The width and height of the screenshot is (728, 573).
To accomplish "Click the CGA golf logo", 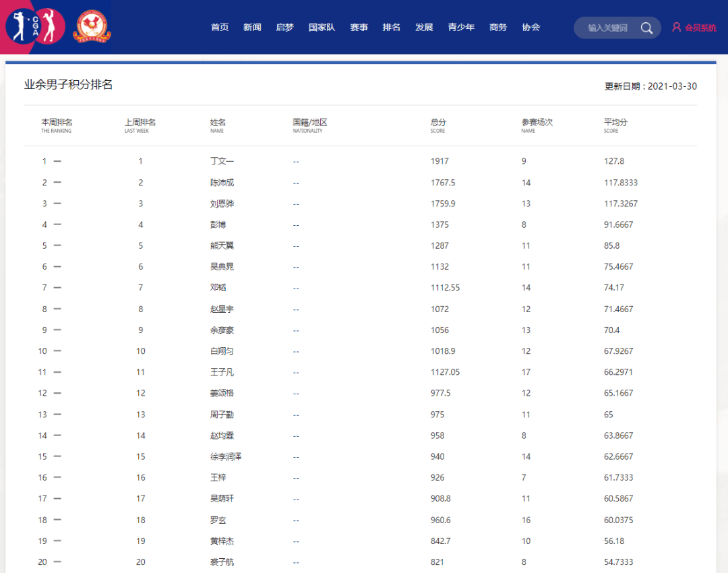I will tap(35, 26).
